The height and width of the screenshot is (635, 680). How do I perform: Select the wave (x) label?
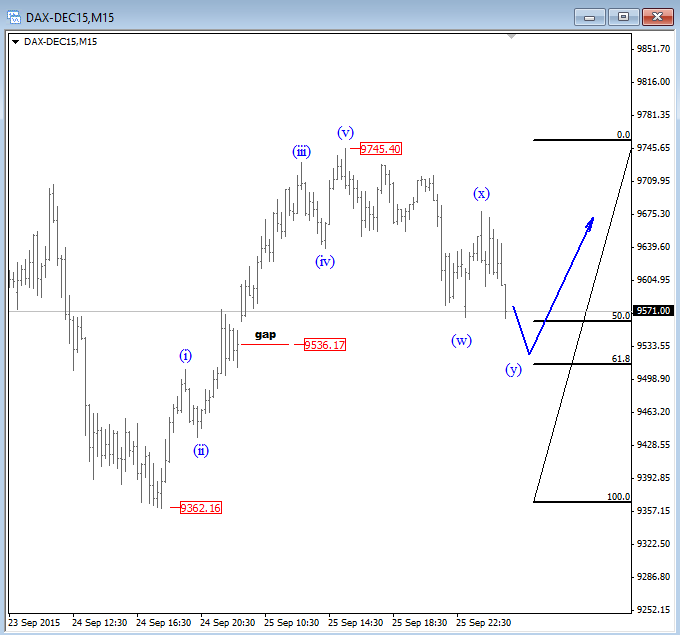[x=481, y=193]
